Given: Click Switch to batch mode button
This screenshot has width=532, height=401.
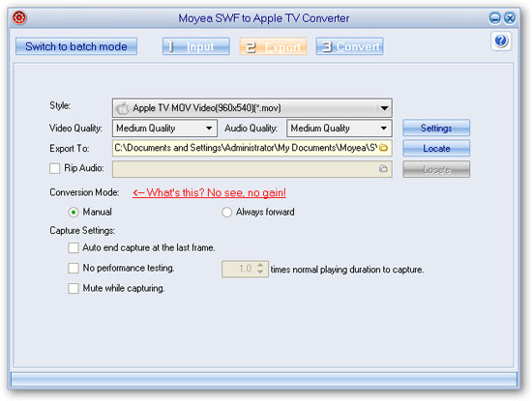Looking at the screenshot, I should (x=76, y=46).
